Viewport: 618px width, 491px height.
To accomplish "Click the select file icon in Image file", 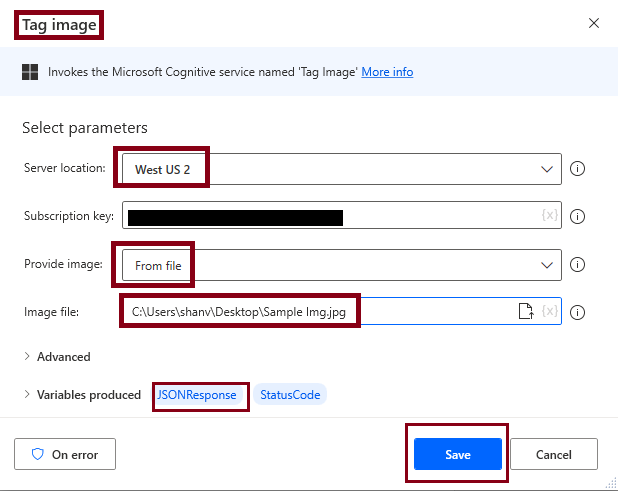I will [x=525, y=312].
